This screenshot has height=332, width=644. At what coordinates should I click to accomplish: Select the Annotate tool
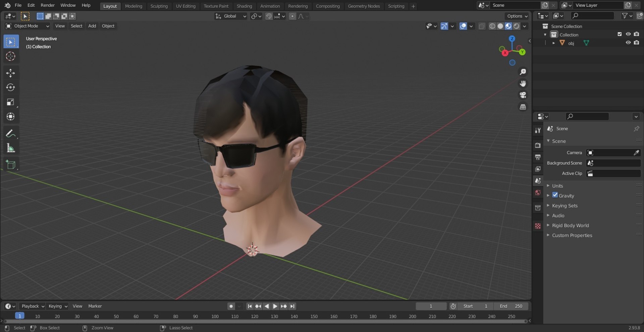11,133
